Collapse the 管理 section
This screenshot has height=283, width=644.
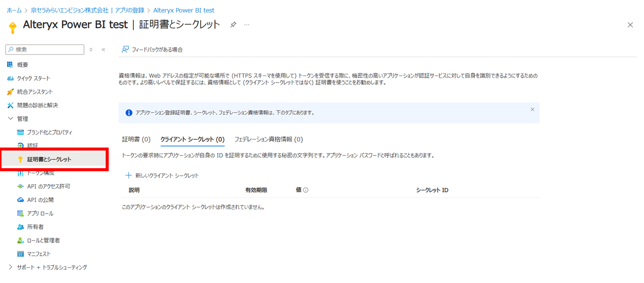click(11, 119)
